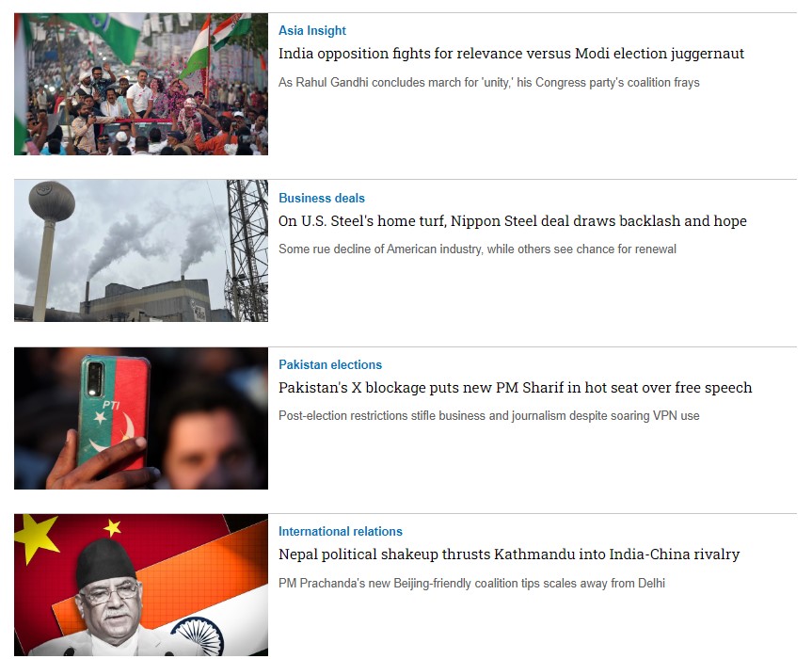This screenshot has width=812, height=659.
Task: Click the Prachanda China-India flags illustration
Action: pos(141,585)
